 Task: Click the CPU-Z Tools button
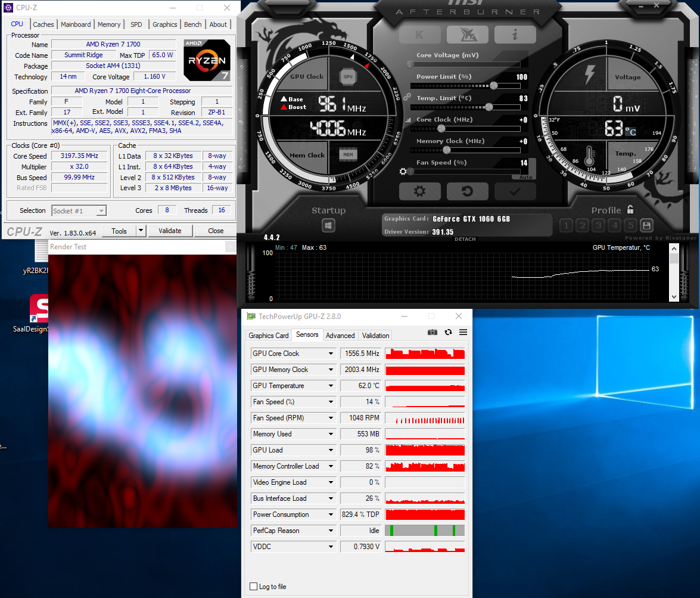point(119,231)
